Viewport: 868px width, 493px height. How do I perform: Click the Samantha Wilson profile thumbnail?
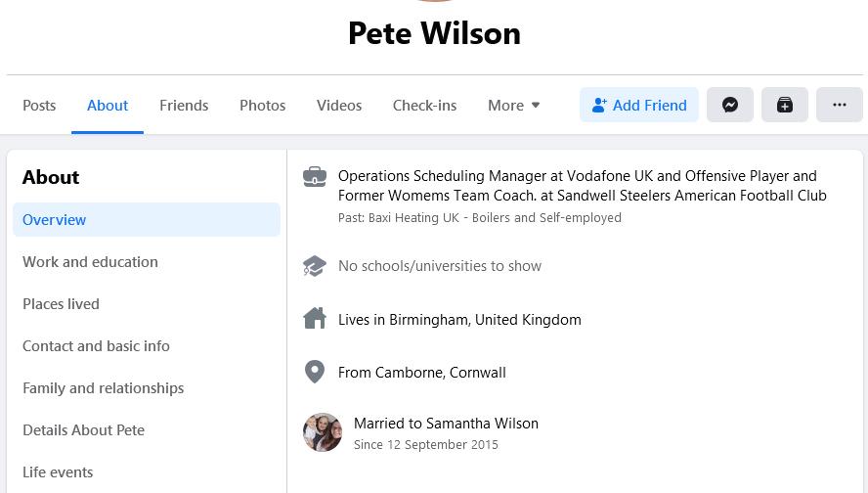click(323, 432)
